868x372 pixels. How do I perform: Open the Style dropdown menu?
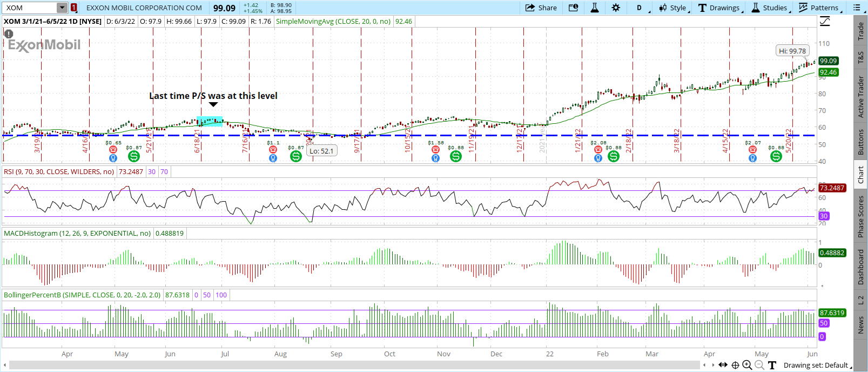pyautogui.click(x=674, y=8)
